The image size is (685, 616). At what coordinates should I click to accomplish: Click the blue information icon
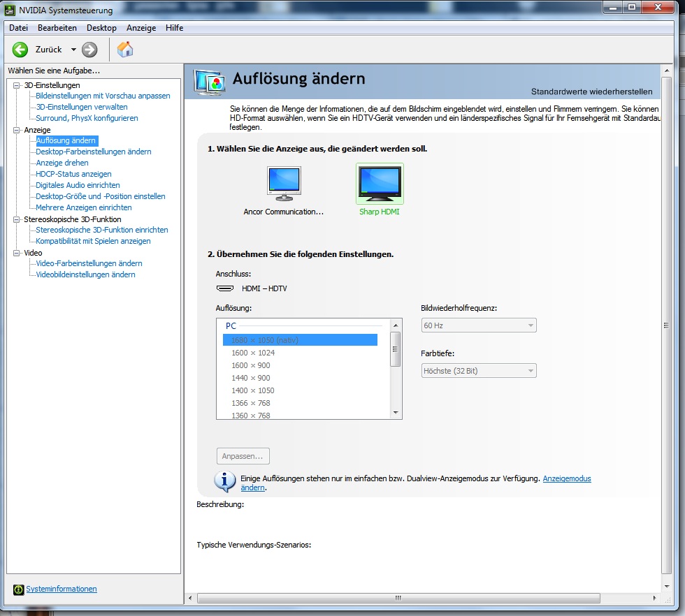tap(224, 481)
